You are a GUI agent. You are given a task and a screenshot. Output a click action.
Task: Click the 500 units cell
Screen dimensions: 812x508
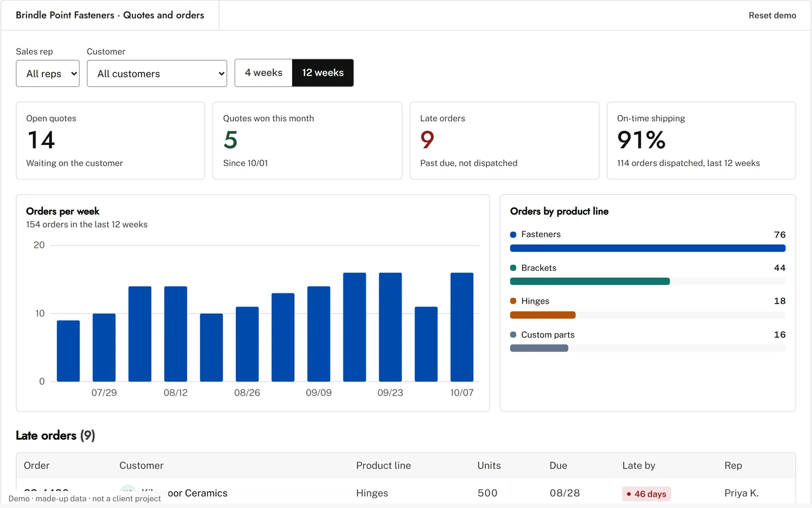point(488,493)
